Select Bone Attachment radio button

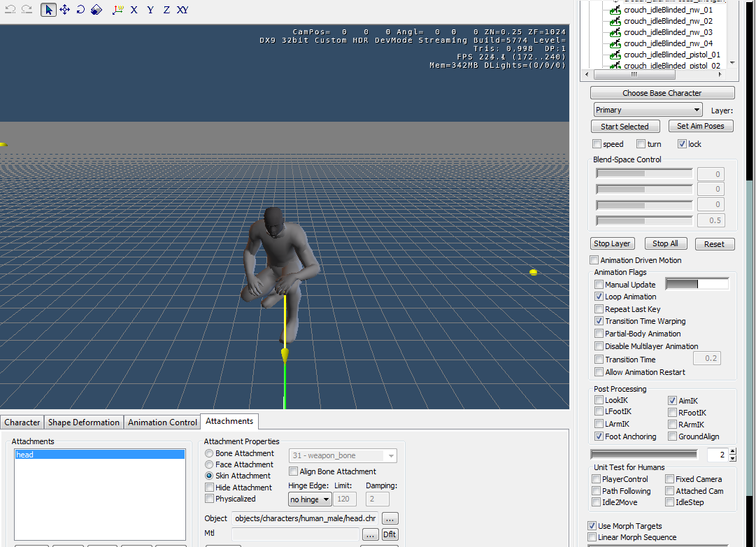point(209,453)
